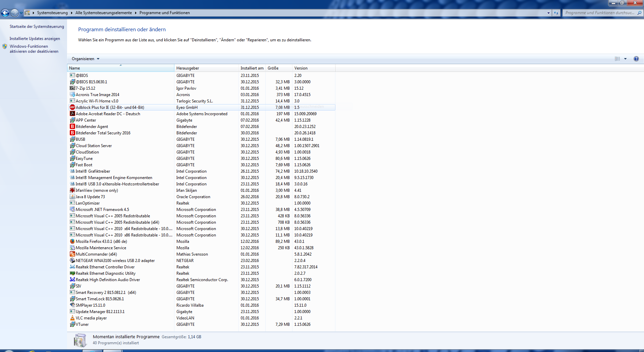644x352 pixels.
Task: Click the Bitdefender Total Security 2016 icon
Action: (x=72, y=133)
